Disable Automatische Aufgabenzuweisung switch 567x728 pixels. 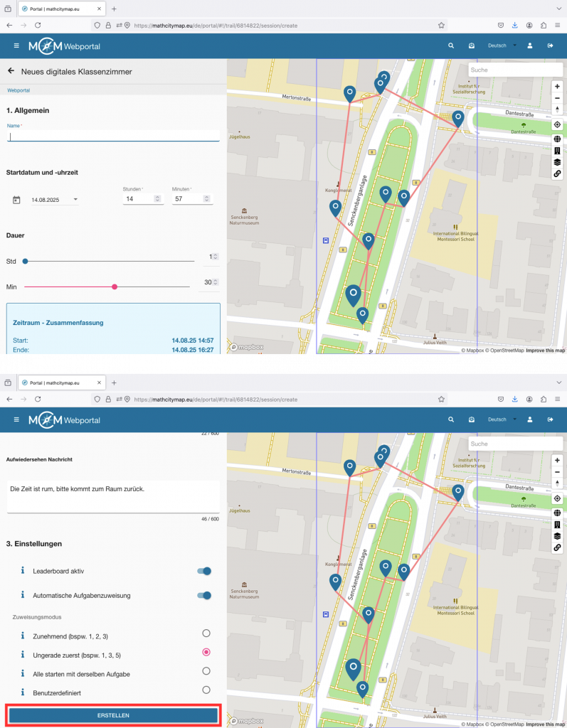[x=205, y=595]
